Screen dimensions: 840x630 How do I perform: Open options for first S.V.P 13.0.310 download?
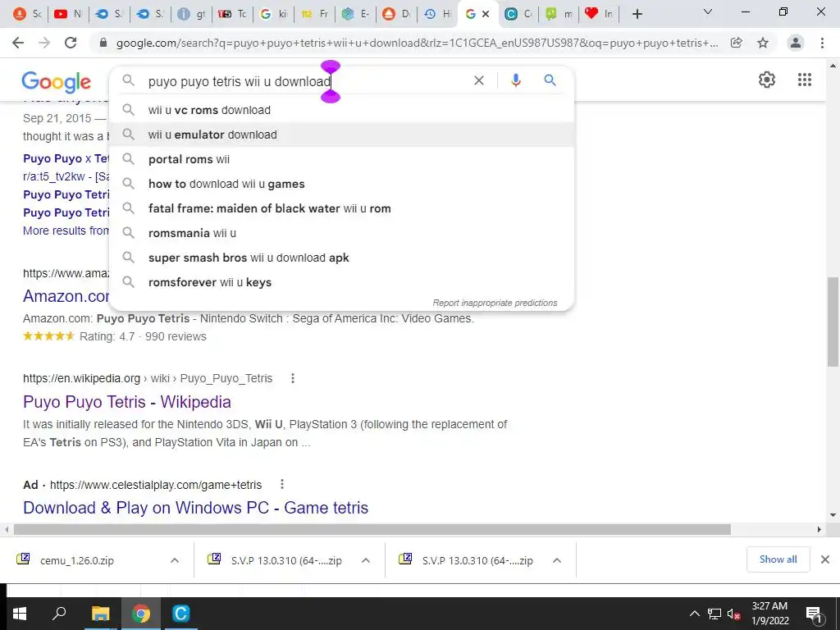coord(366,560)
